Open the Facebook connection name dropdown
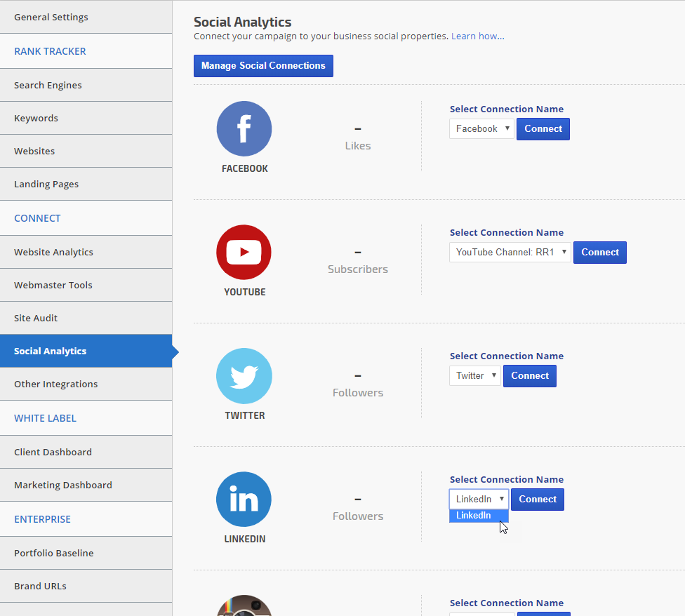The image size is (685, 616). pos(482,129)
